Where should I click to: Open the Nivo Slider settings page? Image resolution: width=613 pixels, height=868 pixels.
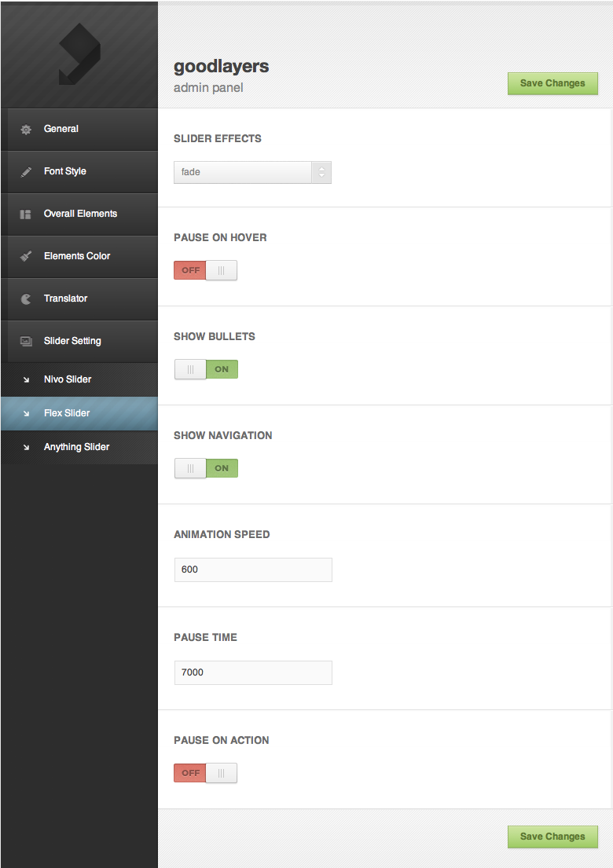68,379
